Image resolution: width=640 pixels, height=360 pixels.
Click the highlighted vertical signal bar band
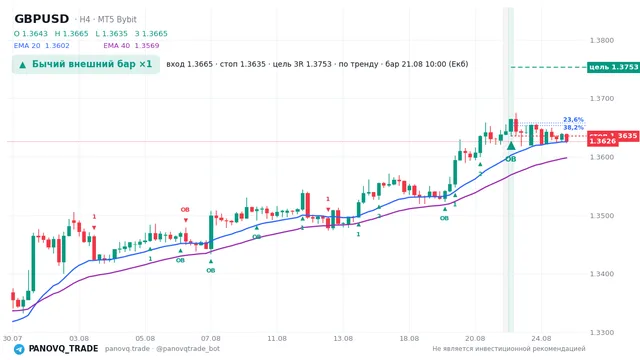click(x=509, y=170)
